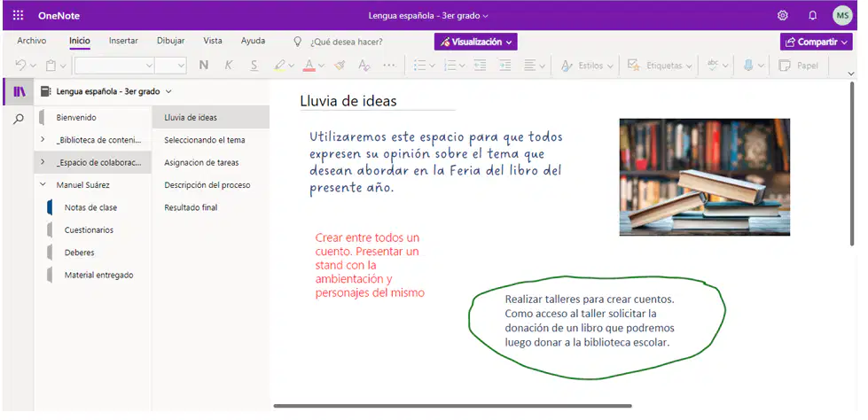Open the Estilos dropdown
Viewport: 868px width, 420px height.
(x=587, y=66)
